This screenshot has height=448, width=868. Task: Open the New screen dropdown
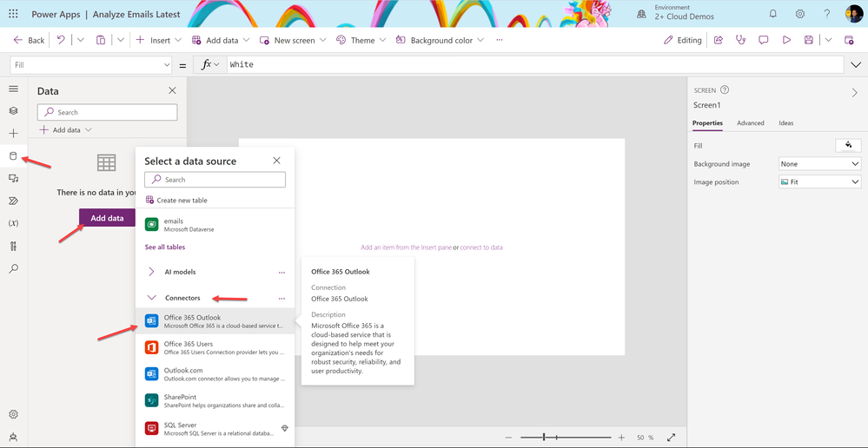293,40
